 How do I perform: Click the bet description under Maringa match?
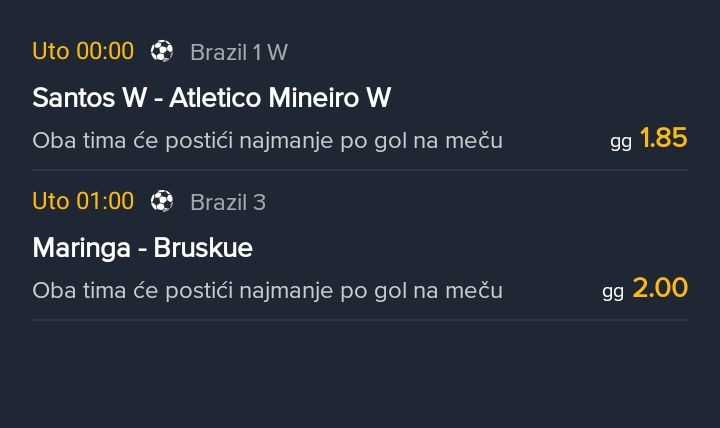coord(267,291)
